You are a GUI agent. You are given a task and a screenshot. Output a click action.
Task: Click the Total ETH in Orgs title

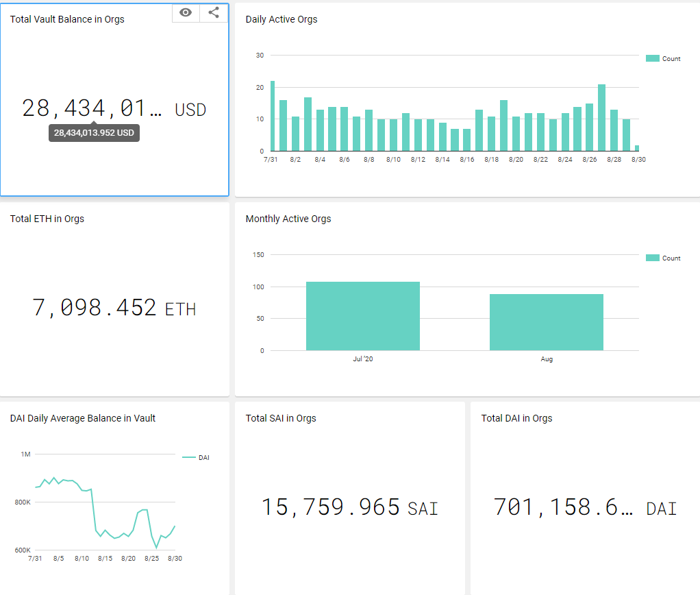point(47,219)
